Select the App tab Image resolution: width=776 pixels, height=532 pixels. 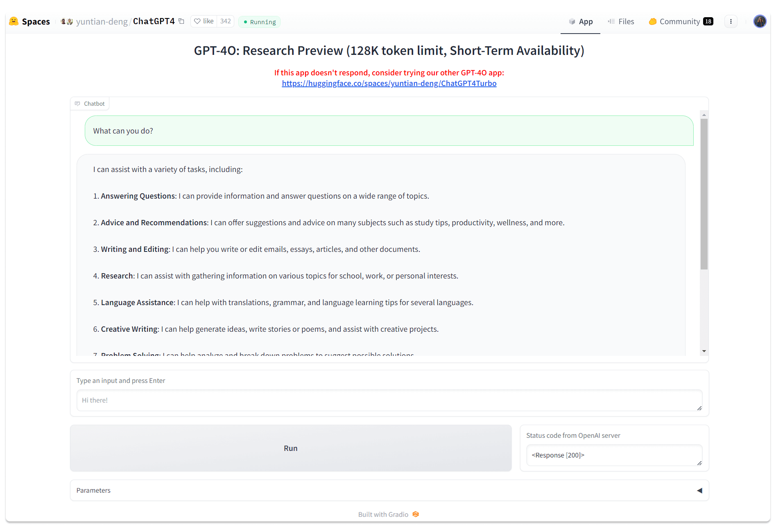[580, 21]
